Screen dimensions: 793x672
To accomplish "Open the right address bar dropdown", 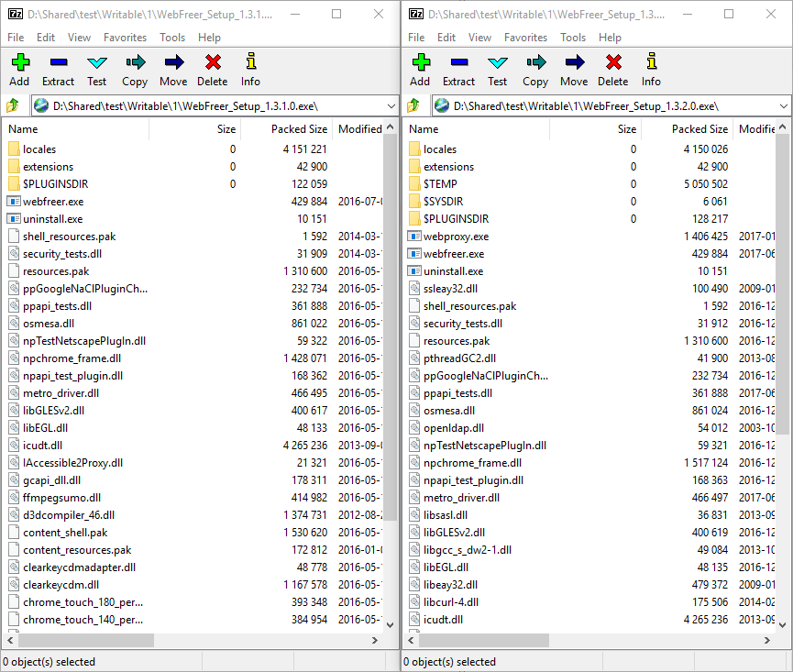I will click(x=784, y=104).
